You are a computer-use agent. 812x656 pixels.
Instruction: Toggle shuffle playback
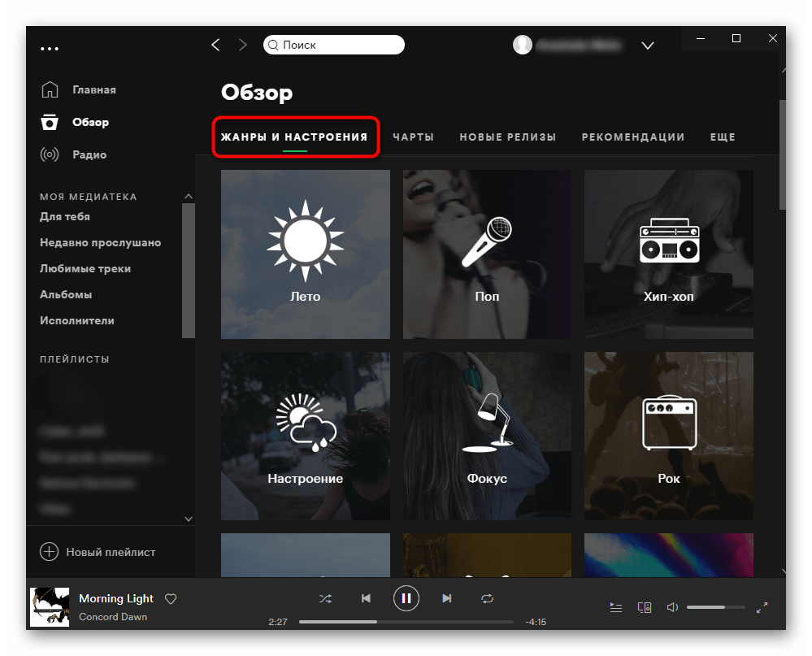325,599
